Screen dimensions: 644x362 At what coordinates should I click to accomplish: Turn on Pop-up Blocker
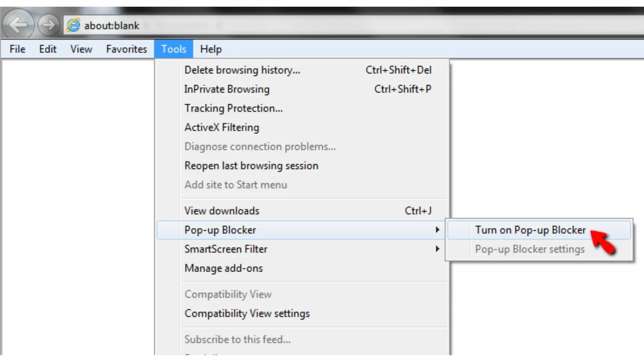530,230
